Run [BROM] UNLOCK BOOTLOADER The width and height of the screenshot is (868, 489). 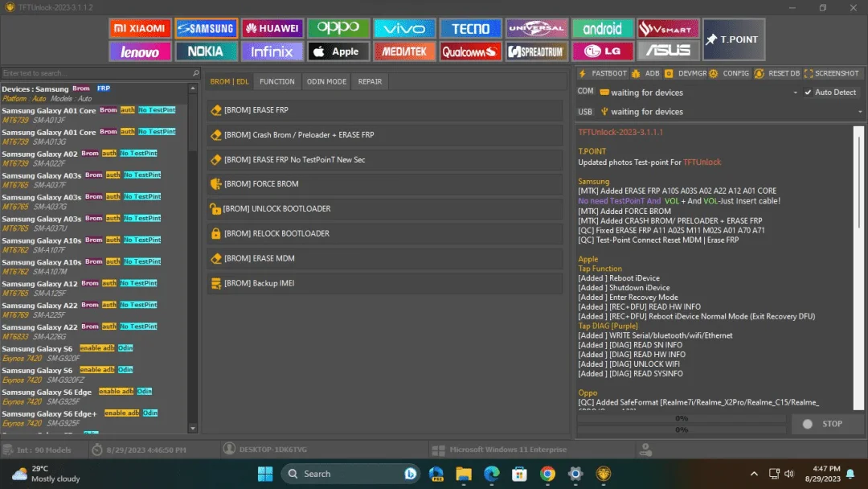point(385,209)
